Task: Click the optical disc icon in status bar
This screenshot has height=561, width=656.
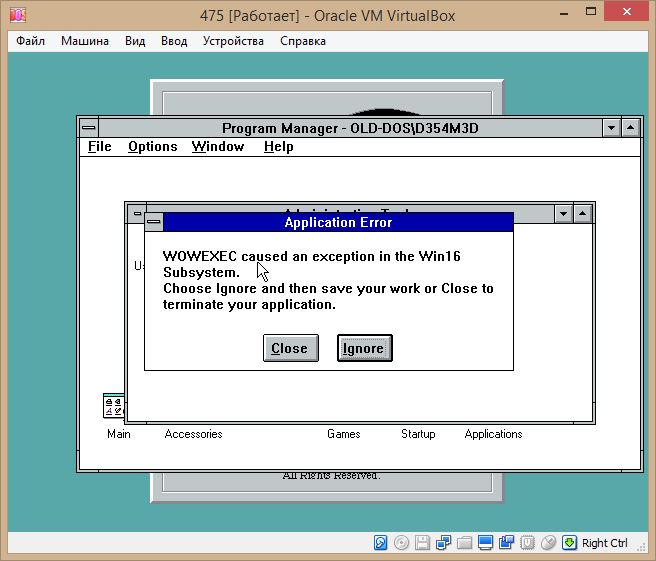Action: 401,543
